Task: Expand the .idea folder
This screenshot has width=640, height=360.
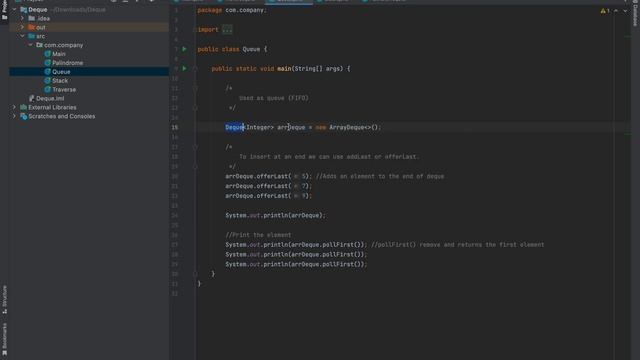Action: (x=22, y=18)
